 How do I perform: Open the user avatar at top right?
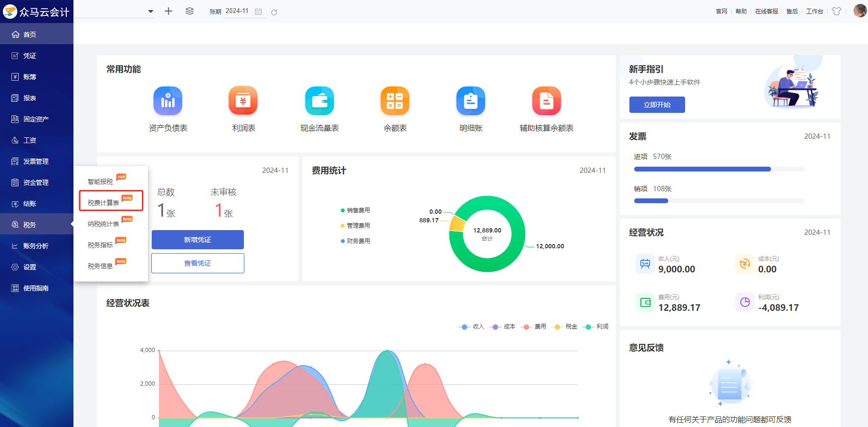point(860,11)
